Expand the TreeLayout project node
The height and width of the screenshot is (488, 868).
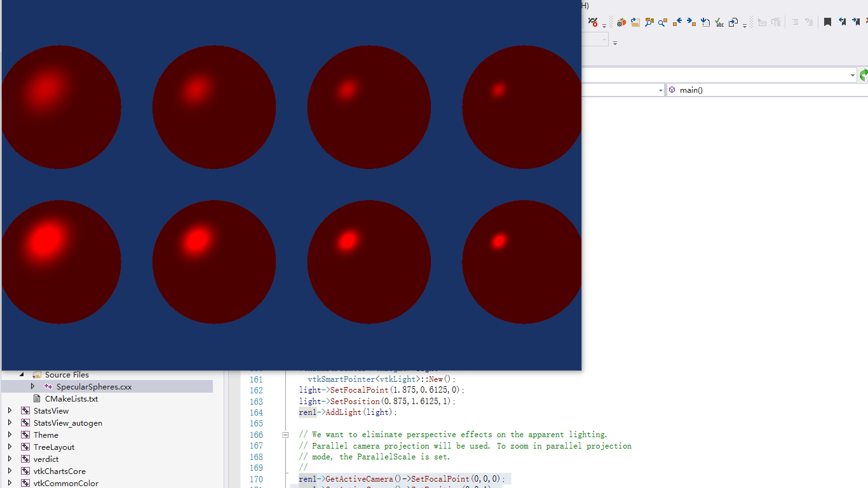point(10,447)
